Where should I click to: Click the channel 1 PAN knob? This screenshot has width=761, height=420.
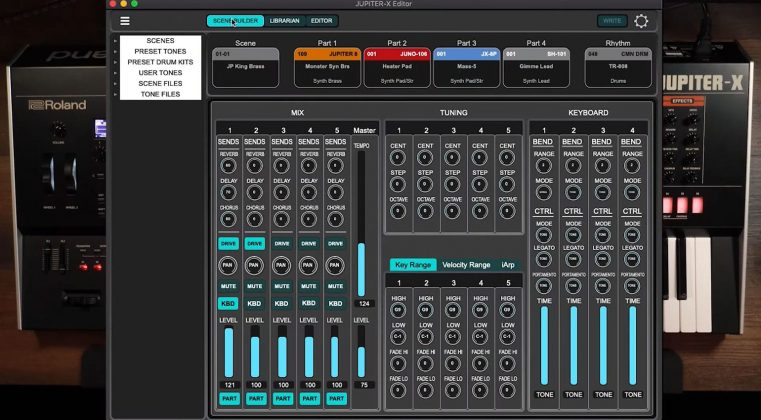coord(228,265)
